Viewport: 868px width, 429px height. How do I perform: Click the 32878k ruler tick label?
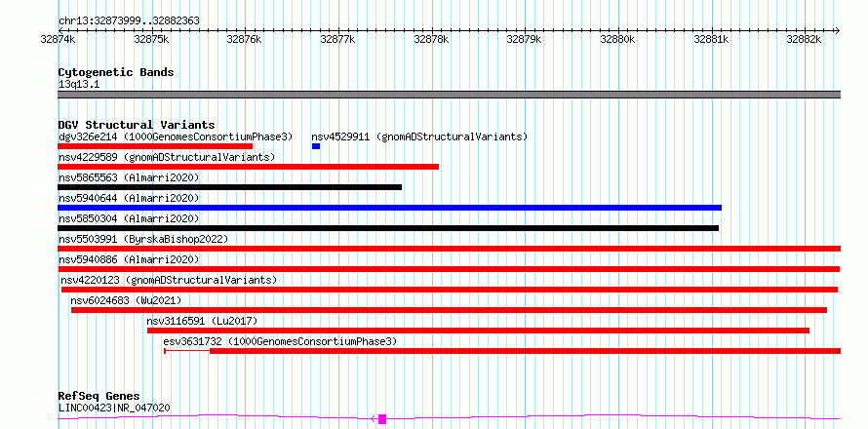pos(431,40)
